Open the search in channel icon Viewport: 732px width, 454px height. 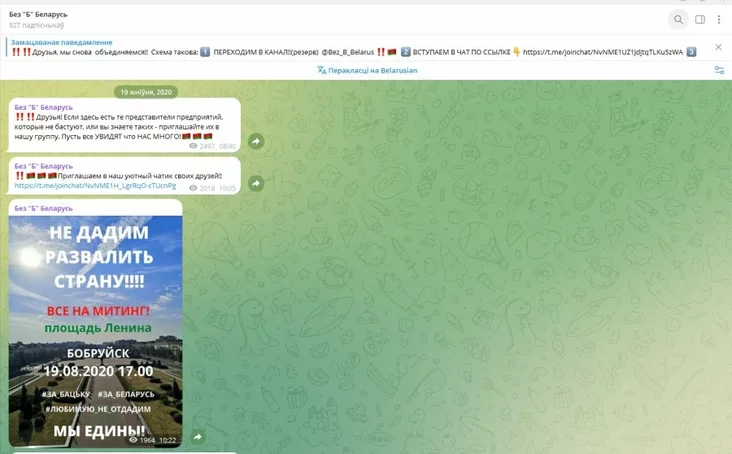[x=678, y=19]
